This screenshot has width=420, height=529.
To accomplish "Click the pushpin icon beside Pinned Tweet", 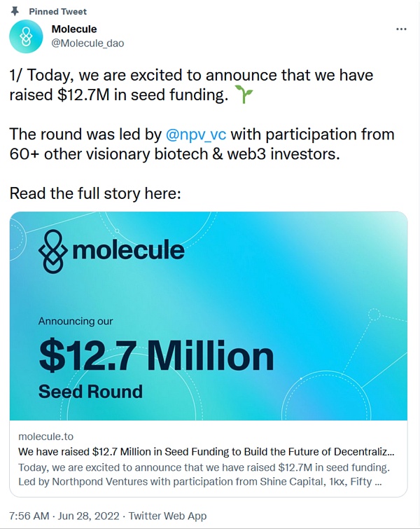I will [x=15, y=11].
